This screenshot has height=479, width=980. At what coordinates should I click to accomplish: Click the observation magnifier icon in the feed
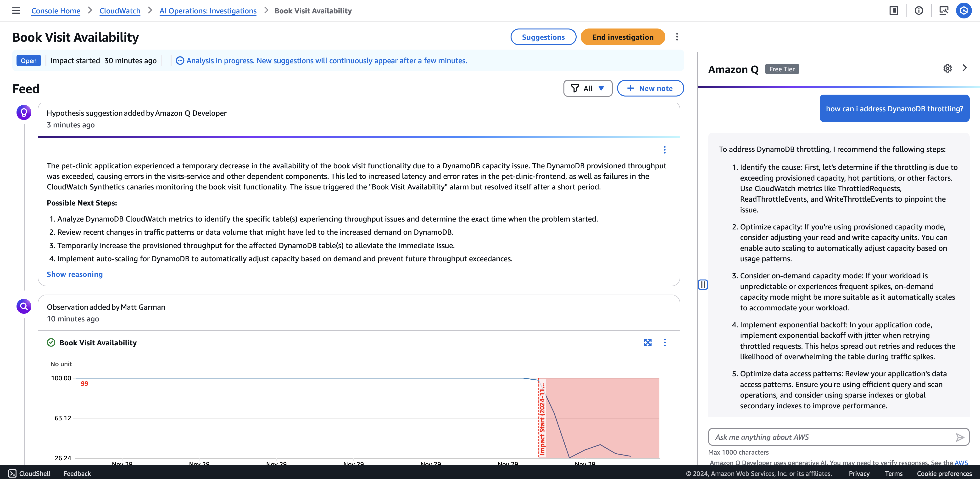point(24,306)
